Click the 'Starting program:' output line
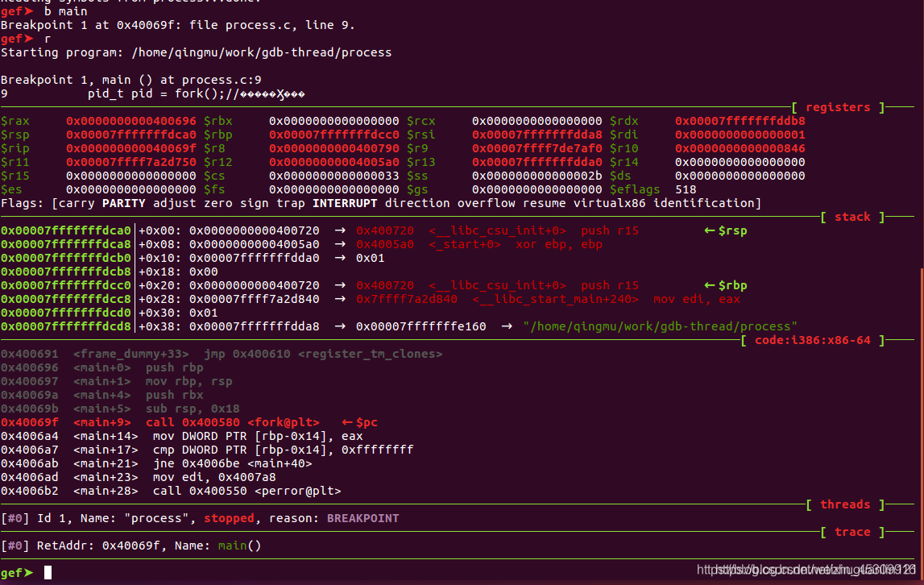Image resolution: width=924 pixels, height=585 pixels. (x=197, y=52)
